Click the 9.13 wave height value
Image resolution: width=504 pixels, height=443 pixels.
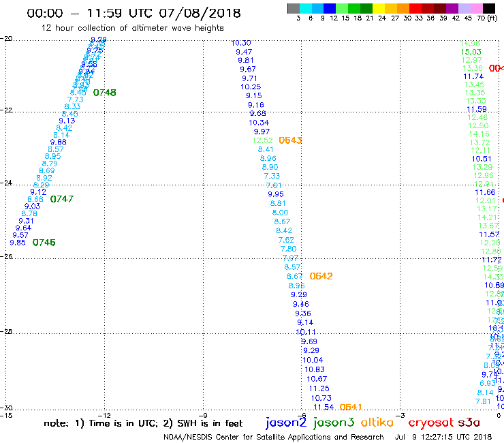tap(67, 121)
